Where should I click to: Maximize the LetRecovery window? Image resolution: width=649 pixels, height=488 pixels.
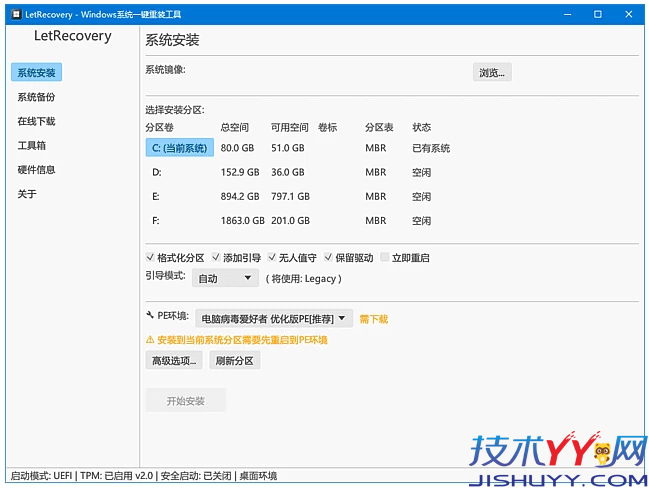[x=598, y=14]
